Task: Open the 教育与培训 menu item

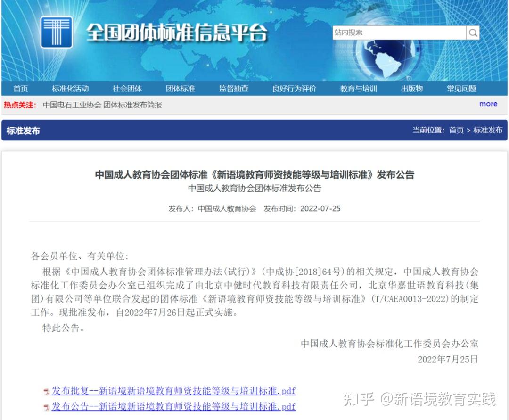Action: click(358, 89)
